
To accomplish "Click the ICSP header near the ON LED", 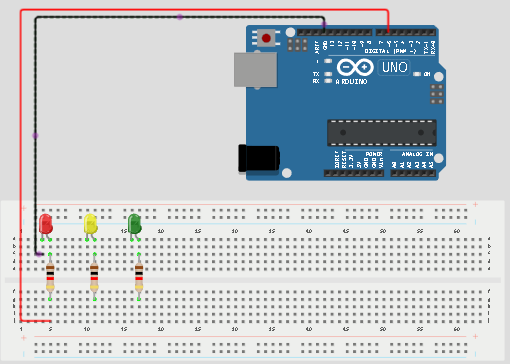I will pyautogui.click(x=437, y=94).
